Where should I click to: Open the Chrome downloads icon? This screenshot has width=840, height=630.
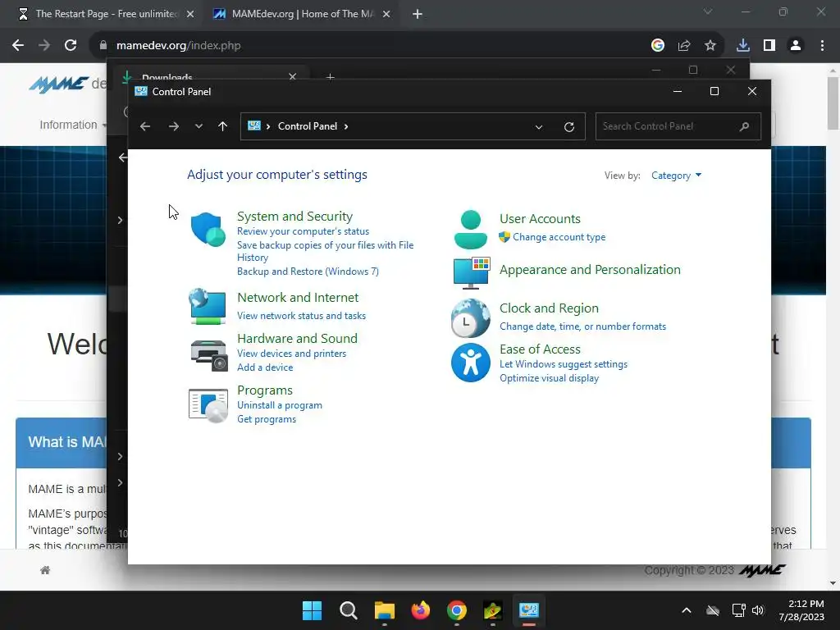743,46
